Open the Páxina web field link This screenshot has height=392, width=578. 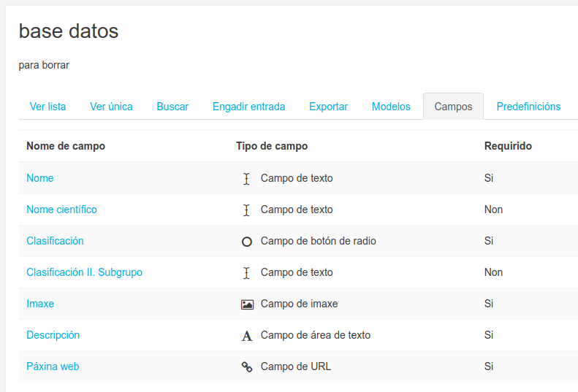tap(53, 366)
